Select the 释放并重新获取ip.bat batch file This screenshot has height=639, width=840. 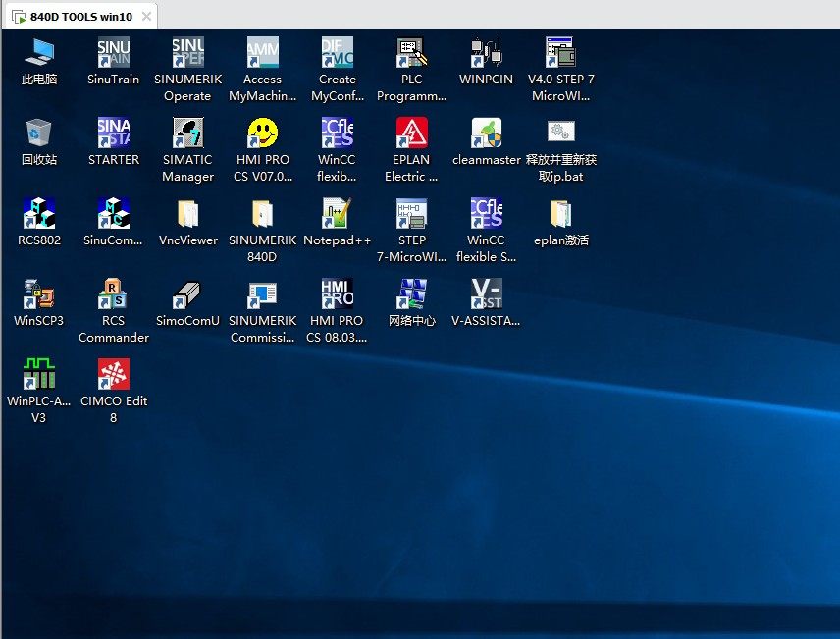pos(560,134)
